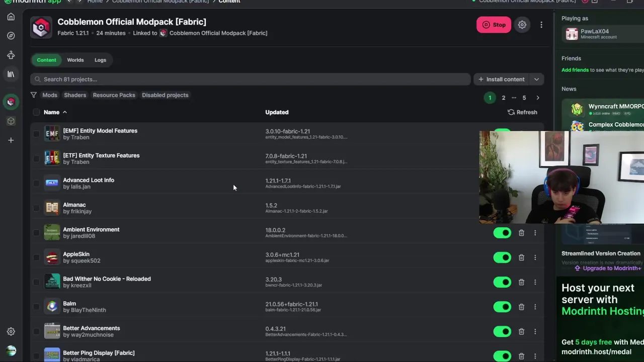Filter by Shaders
This screenshot has height=362, width=644.
(x=75, y=95)
